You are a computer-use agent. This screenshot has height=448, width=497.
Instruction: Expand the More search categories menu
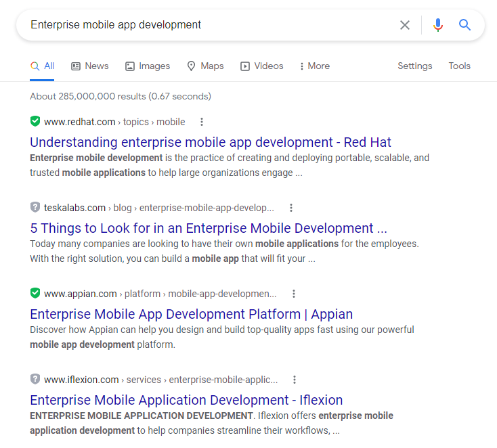pyautogui.click(x=315, y=66)
